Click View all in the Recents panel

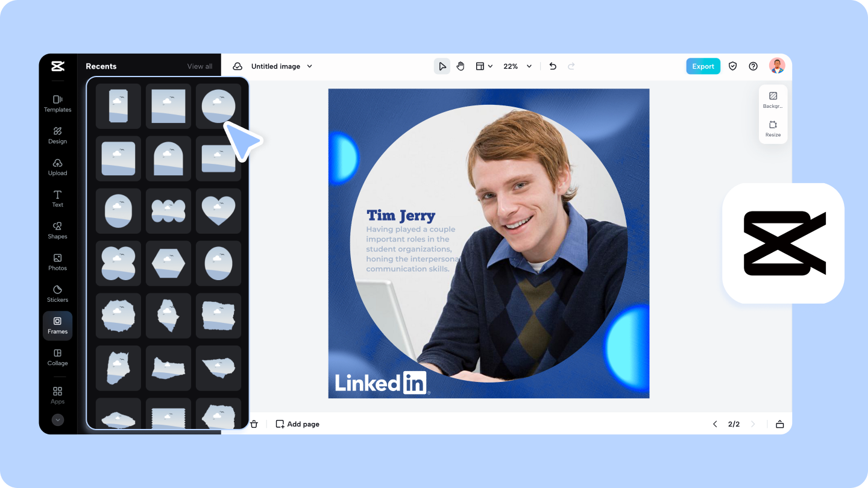click(x=200, y=66)
